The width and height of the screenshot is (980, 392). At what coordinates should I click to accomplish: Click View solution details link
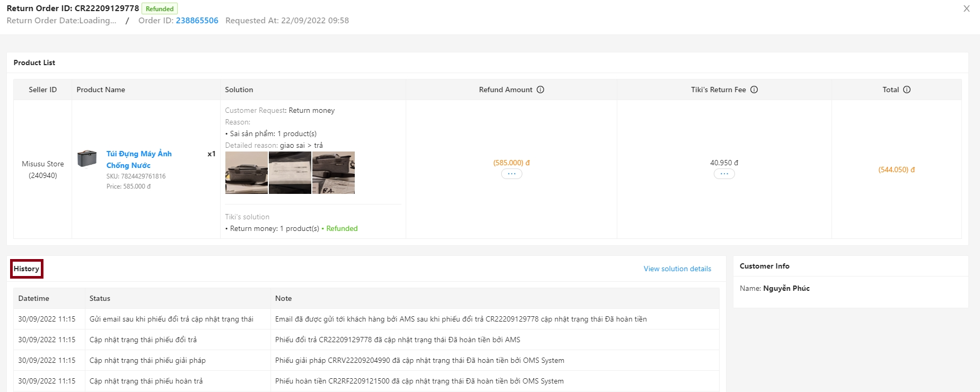677,269
